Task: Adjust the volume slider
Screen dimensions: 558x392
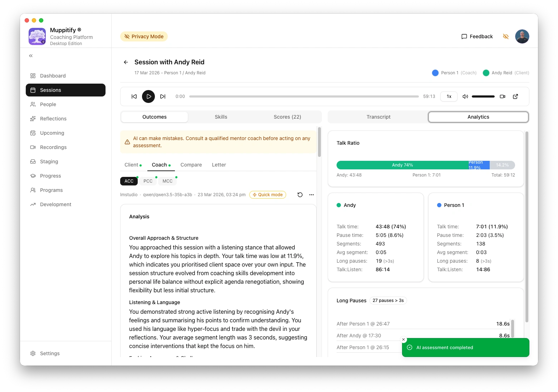Action: point(483,96)
